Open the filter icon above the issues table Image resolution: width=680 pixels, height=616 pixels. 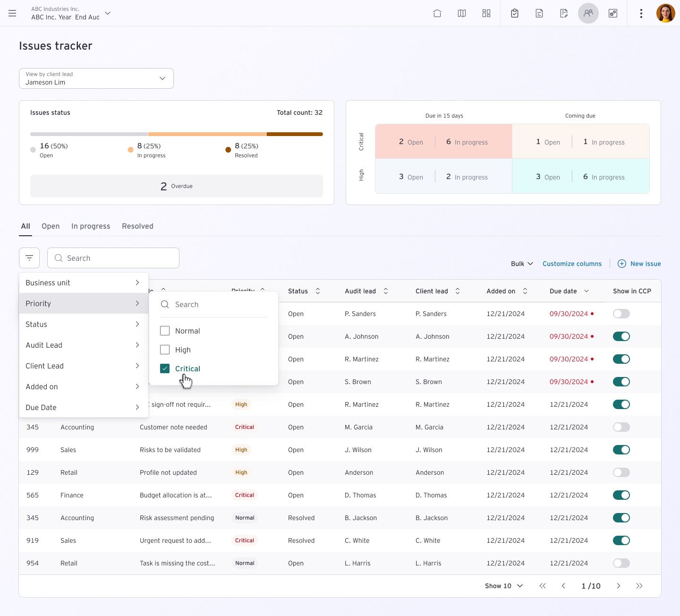[29, 258]
